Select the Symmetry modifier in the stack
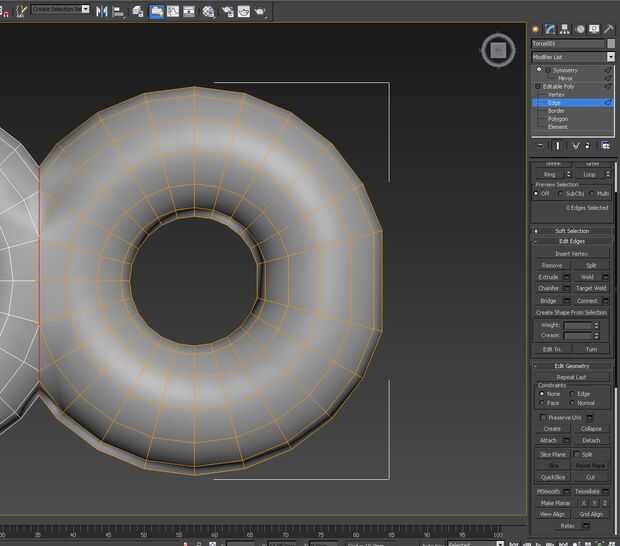 [x=563, y=70]
